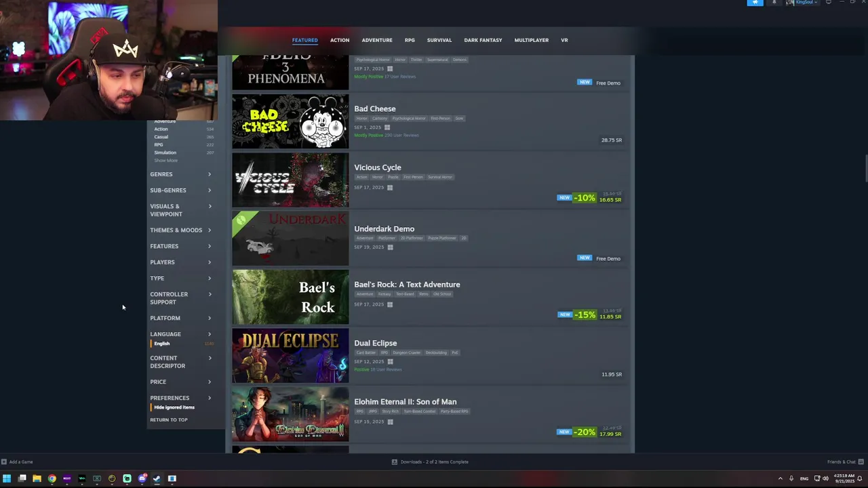Launch Google Chrome from the taskbar

[x=52, y=479]
